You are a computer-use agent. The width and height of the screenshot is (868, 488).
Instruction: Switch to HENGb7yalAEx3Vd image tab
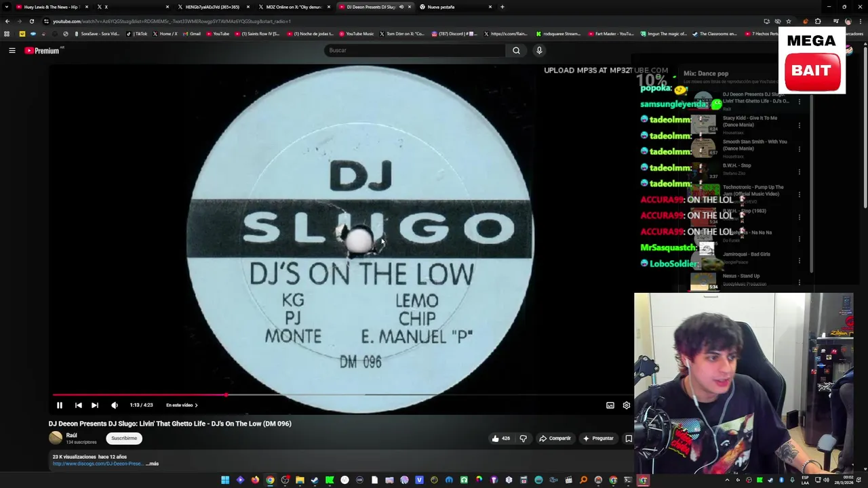pyautogui.click(x=212, y=7)
